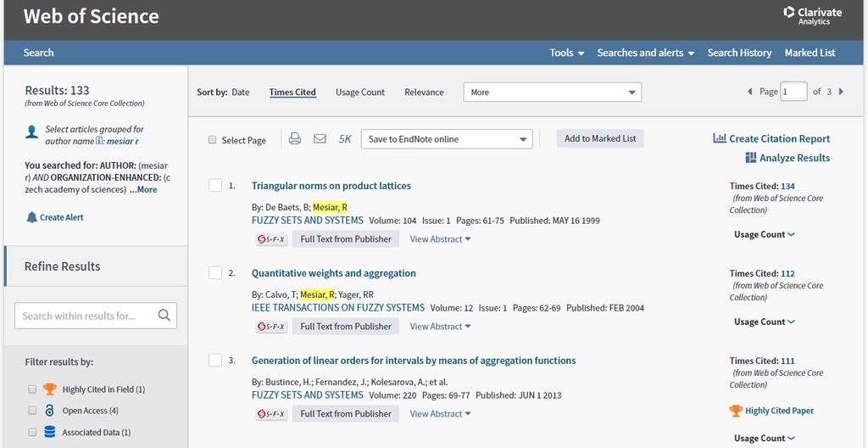Click the email envelope icon
868x448 pixels.
(x=320, y=138)
